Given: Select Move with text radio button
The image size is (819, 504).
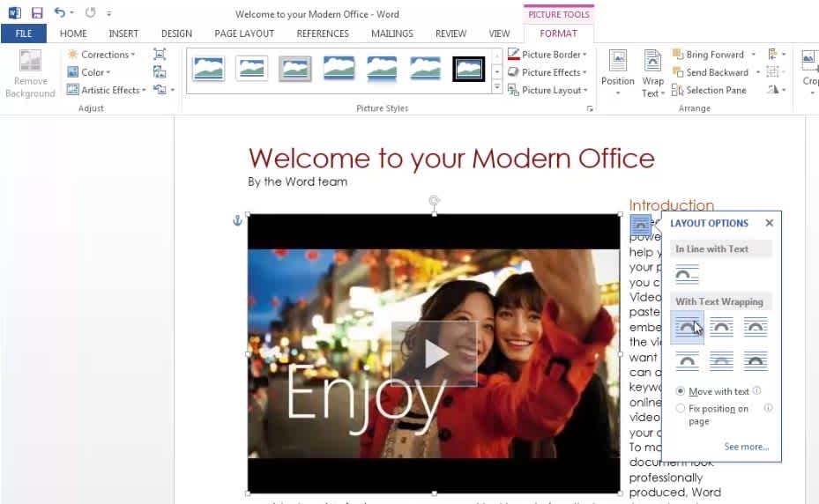Looking at the screenshot, I should tap(680, 391).
